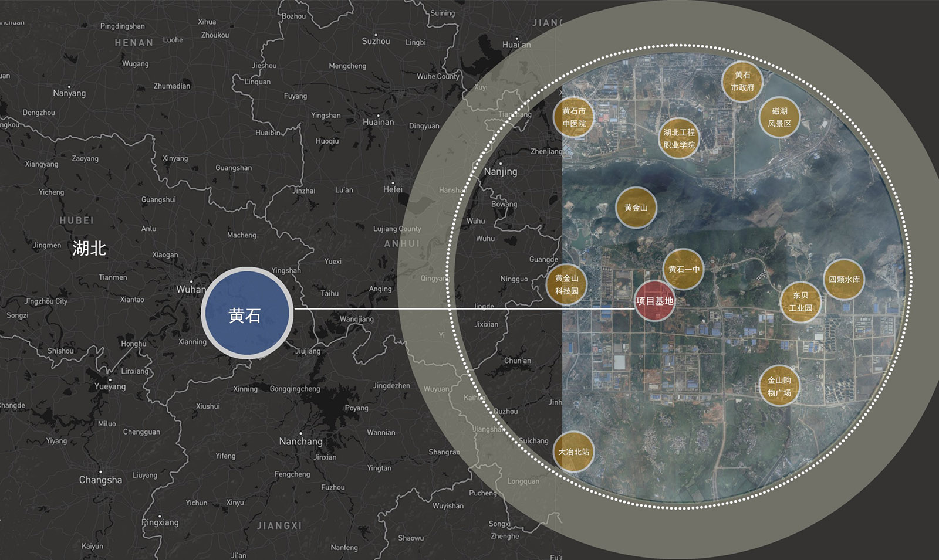Open the 黄石市政府 marker
The width and height of the screenshot is (939, 560).
742,82
